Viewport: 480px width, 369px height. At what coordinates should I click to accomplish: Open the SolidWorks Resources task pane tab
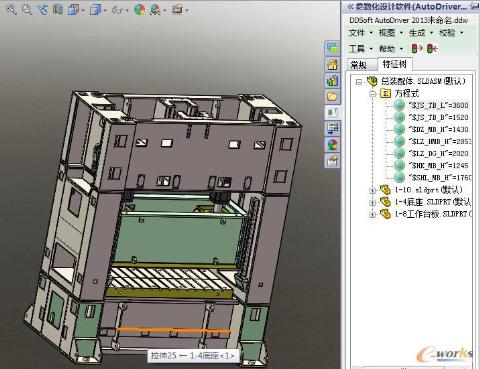coord(332,48)
